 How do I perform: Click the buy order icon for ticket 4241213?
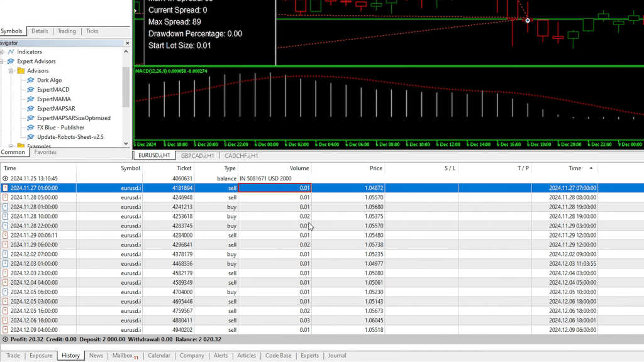6,207
